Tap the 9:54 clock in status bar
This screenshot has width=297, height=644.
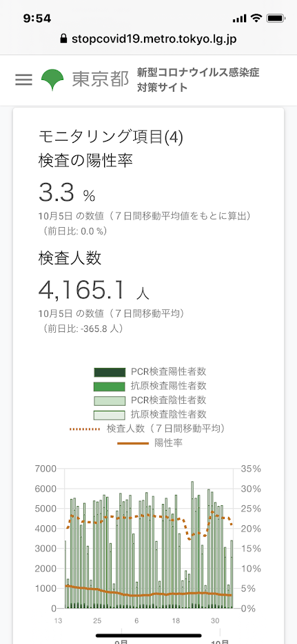pyautogui.click(x=37, y=19)
